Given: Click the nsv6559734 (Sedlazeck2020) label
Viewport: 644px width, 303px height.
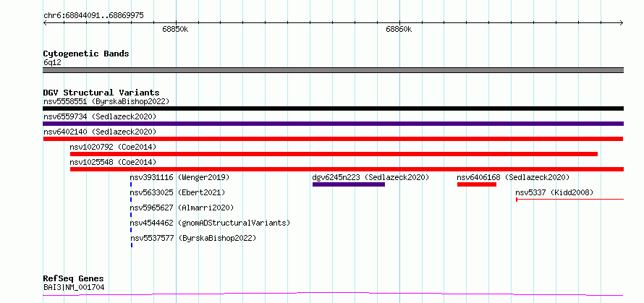Looking at the screenshot, I should [x=100, y=116].
